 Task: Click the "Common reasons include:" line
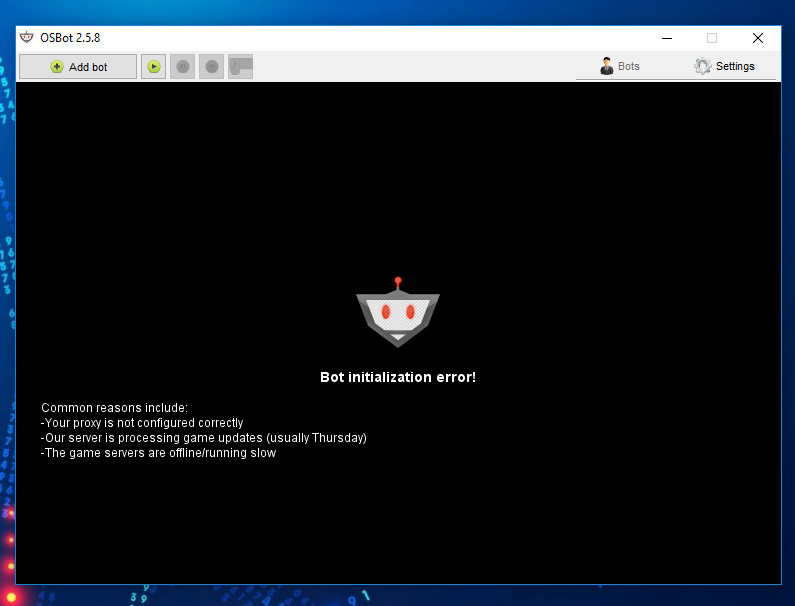114,408
